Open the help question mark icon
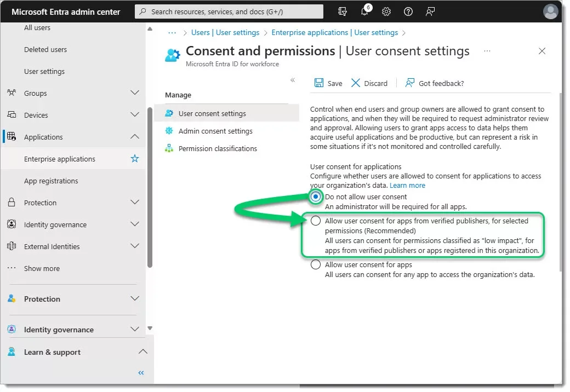570x392 pixels. pos(408,11)
